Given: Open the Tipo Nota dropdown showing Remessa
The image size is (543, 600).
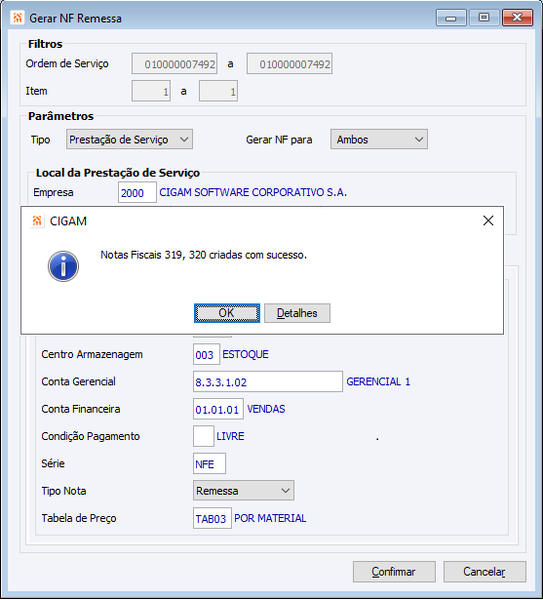Looking at the screenshot, I should (243, 491).
